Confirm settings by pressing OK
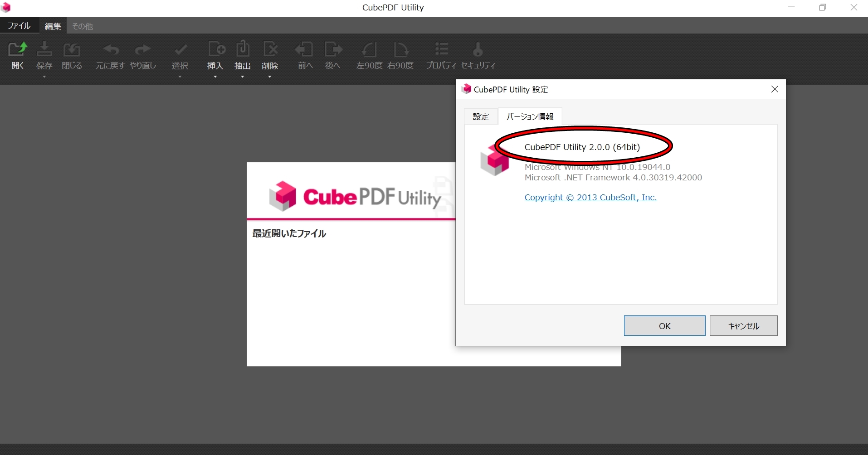This screenshot has height=455, width=868. coord(664,325)
